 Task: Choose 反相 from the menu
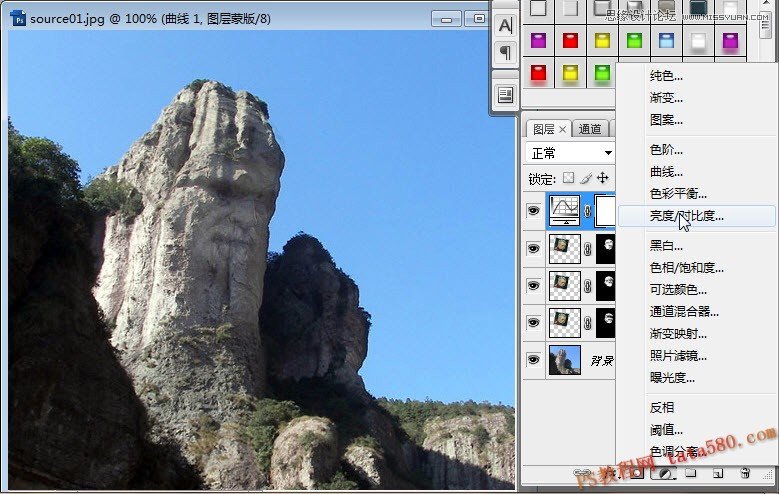662,408
